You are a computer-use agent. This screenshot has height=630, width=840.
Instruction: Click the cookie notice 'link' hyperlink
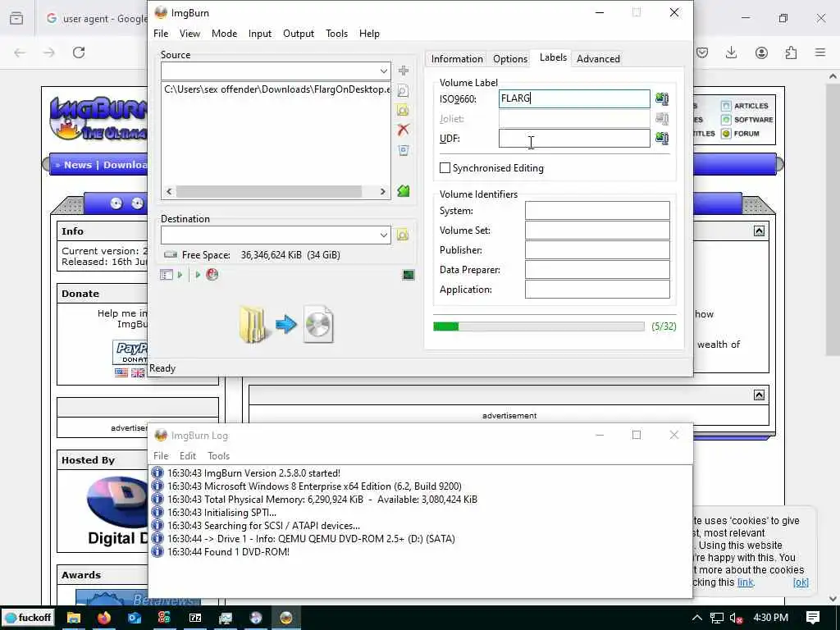click(745, 582)
